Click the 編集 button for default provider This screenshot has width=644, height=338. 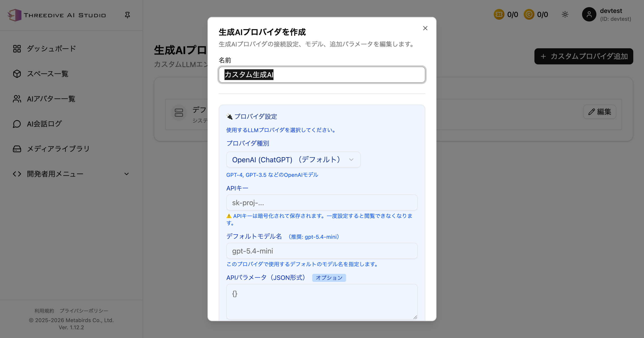pyautogui.click(x=600, y=112)
